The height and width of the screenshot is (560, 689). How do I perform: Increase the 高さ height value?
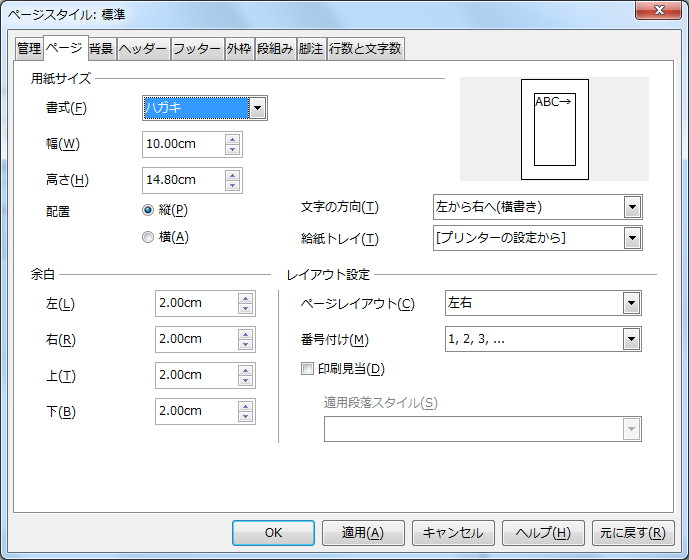pos(232,175)
